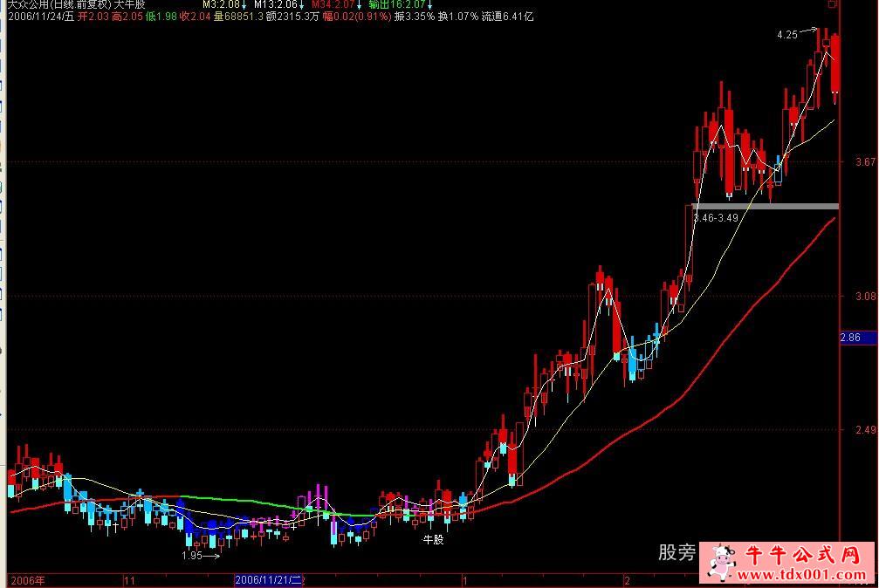Click the arrow beside the 1.95 low
879x588 pixels.
click(x=210, y=555)
